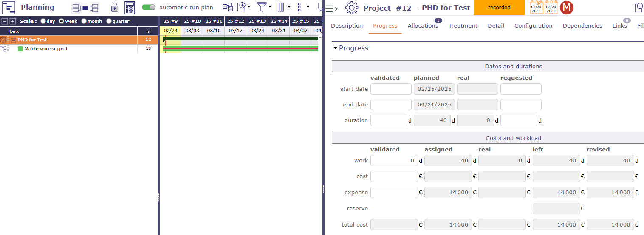The image size is (644, 235).
Task: Click the last update calendar icon
Action: click(551, 8)
